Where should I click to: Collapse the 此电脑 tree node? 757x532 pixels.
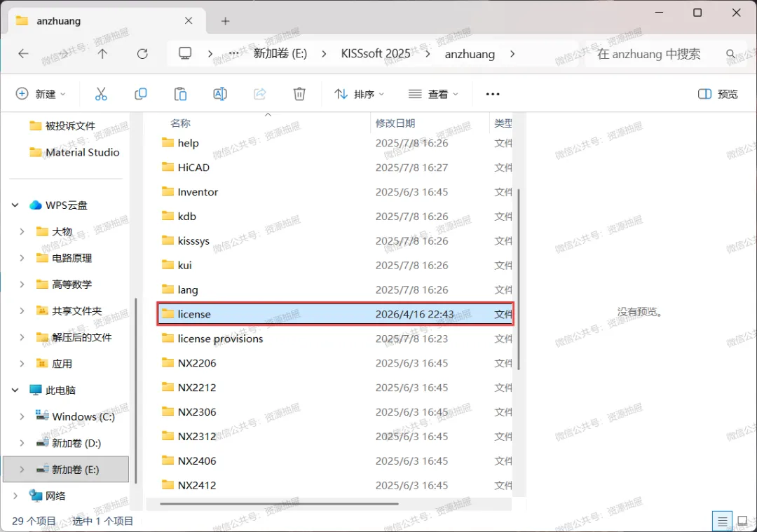(x=15, y=390)
